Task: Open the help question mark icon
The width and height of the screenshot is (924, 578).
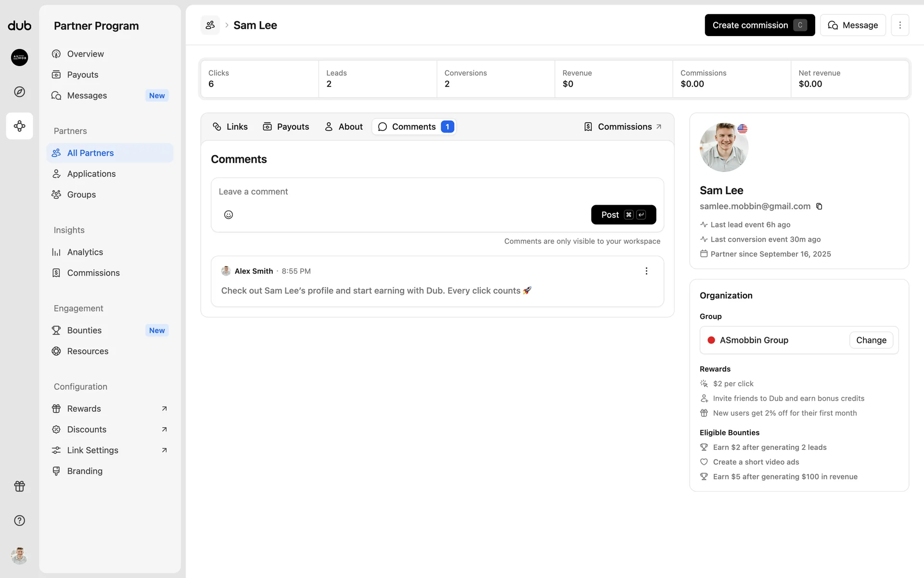Action: pos(19,520)
